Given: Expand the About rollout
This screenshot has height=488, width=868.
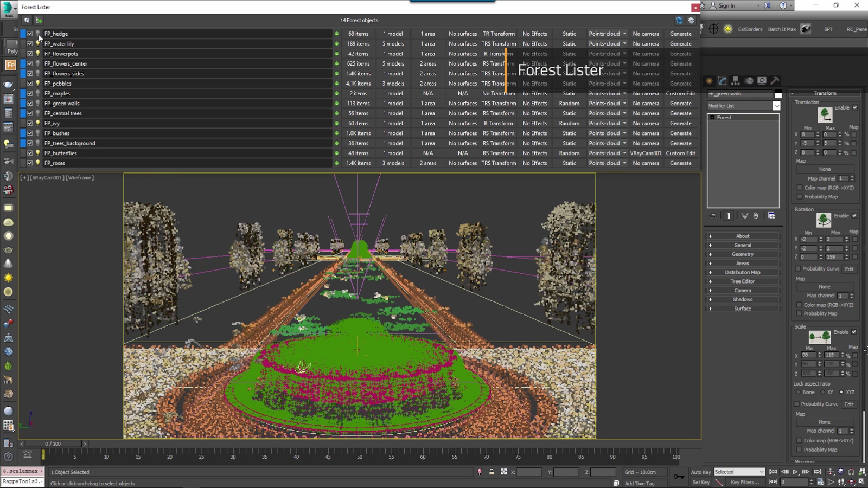Looking at the screenshot, I should (x=743, y=236).
